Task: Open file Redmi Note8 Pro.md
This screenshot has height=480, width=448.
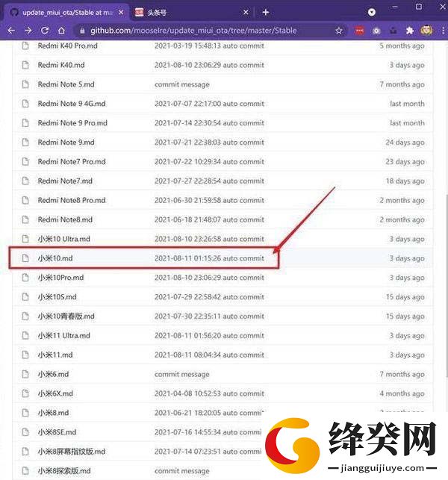Action: pyautogui.click(x=72, y=200)
